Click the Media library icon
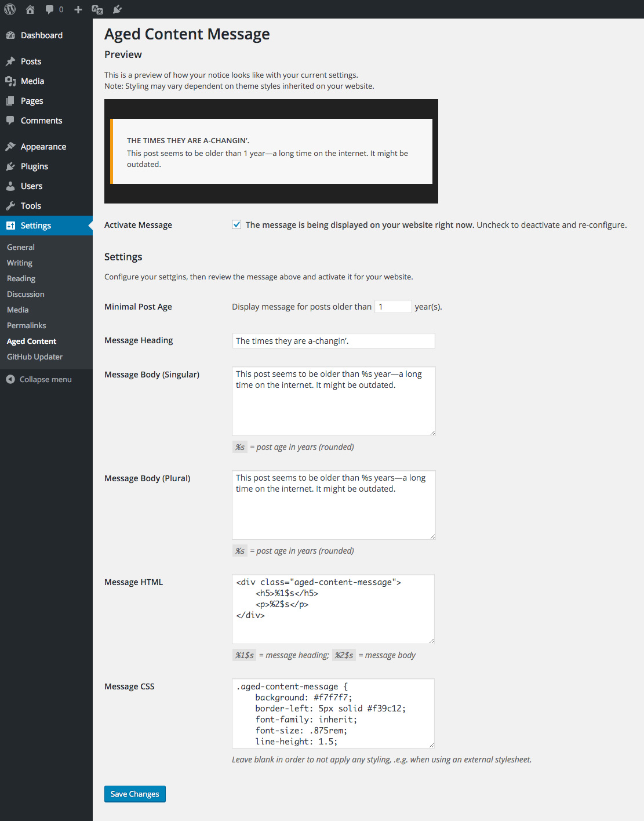Screen dimensions: 644x821 [10, 81]
